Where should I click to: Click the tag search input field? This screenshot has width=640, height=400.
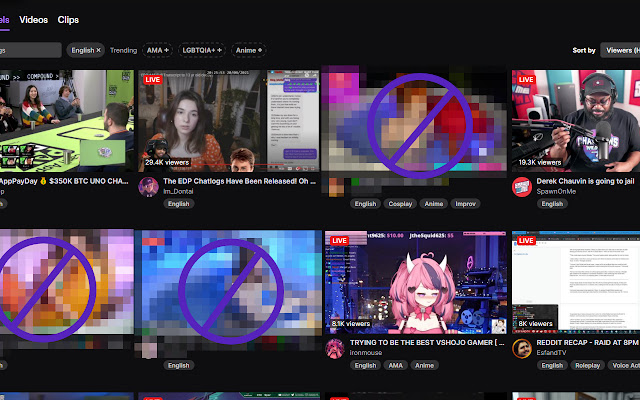[x=31, y=50]
